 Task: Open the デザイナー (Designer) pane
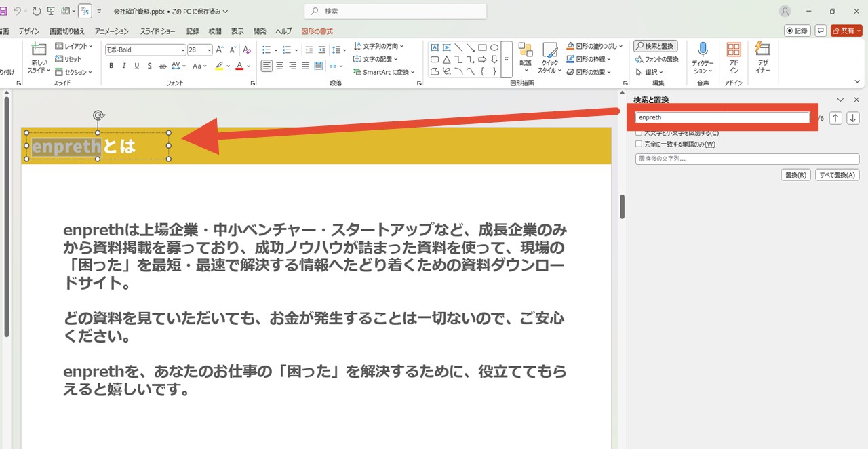coord(763,58)
